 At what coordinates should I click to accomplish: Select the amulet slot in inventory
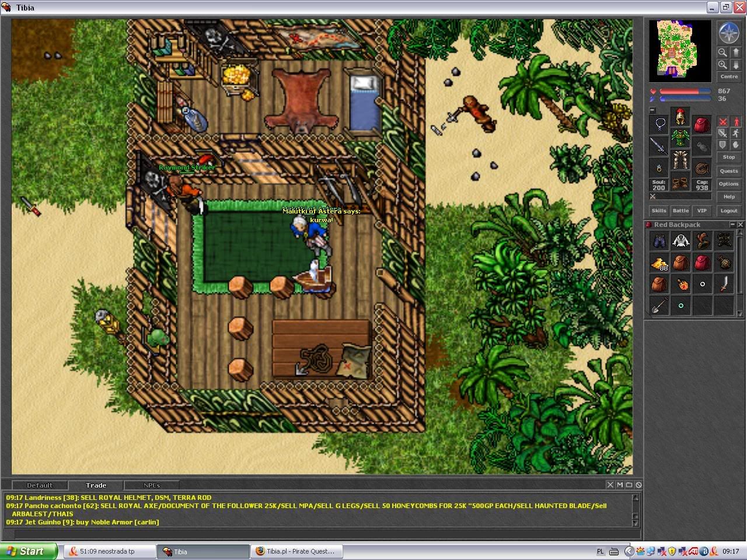point(660,124)
